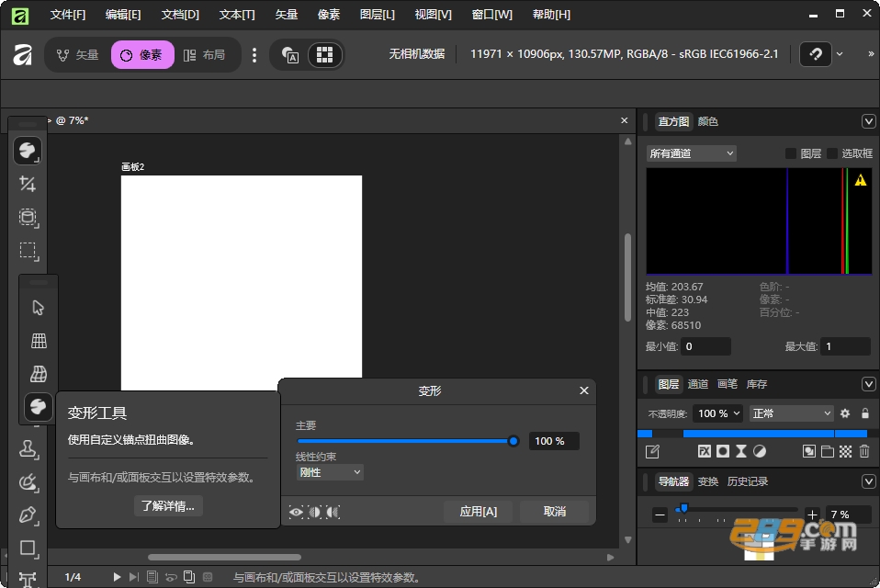Click the three-dot more options icon

tap(254, 54)
